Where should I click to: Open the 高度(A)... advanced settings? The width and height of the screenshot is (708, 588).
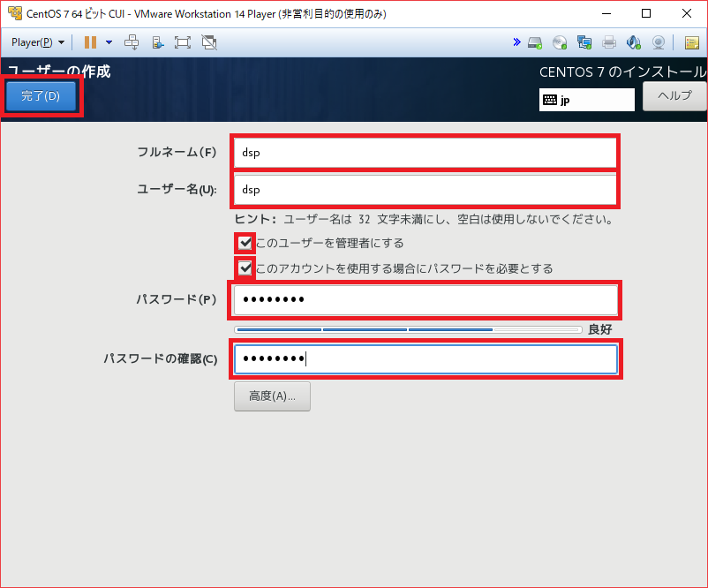[272, 396]
